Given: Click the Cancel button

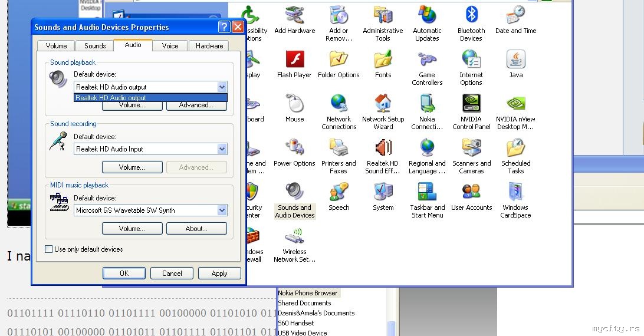Looking at the screenshot, I should [x=172, y=273].
